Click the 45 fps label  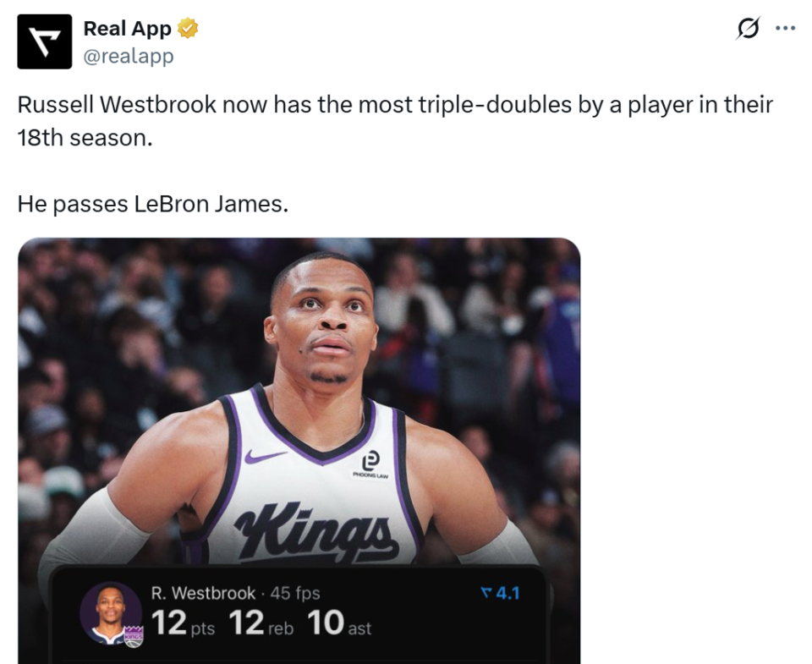coord(295,593)
